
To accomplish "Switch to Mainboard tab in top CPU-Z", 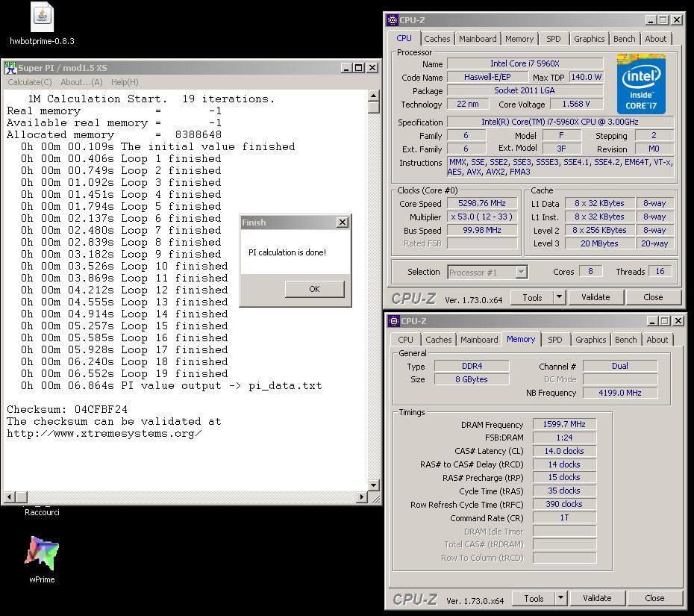I will point(478,39).
